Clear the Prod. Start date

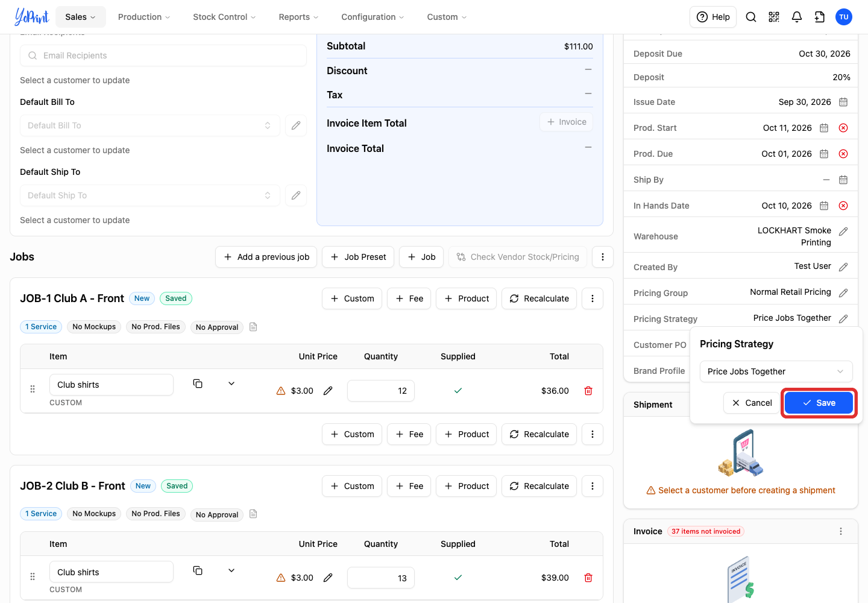click(843, 128)
